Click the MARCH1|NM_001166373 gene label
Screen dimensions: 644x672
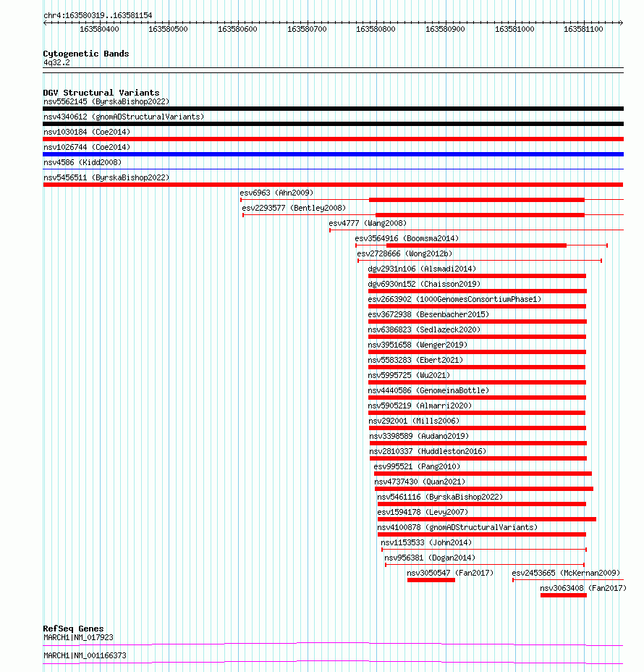pos(85,656)
